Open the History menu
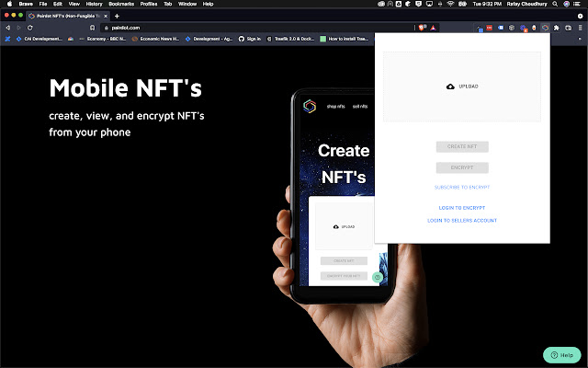 (x=94, y=4)
